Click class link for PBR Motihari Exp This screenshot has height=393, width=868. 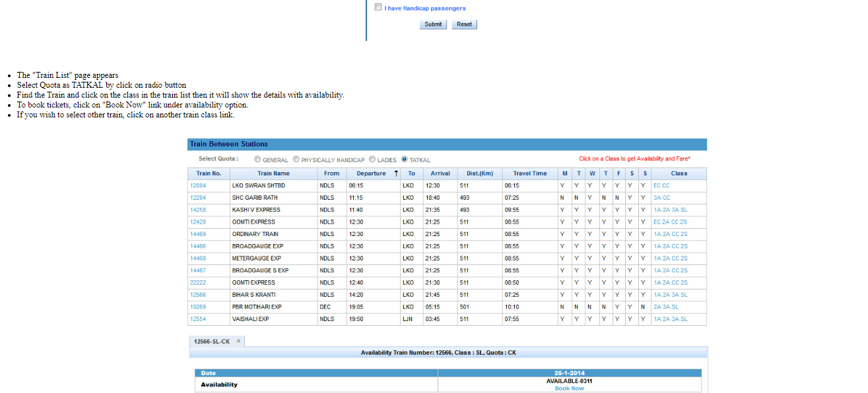[x=665, y=307]
